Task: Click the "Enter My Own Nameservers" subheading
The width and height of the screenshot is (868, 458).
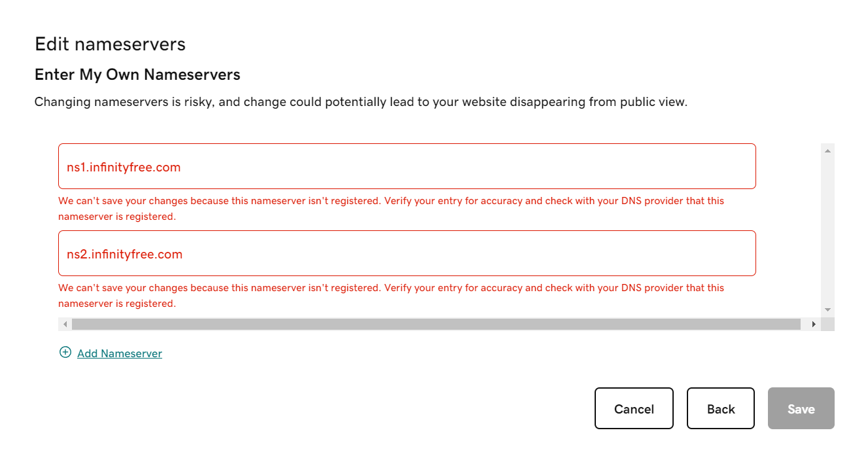Action: [137, 75]
